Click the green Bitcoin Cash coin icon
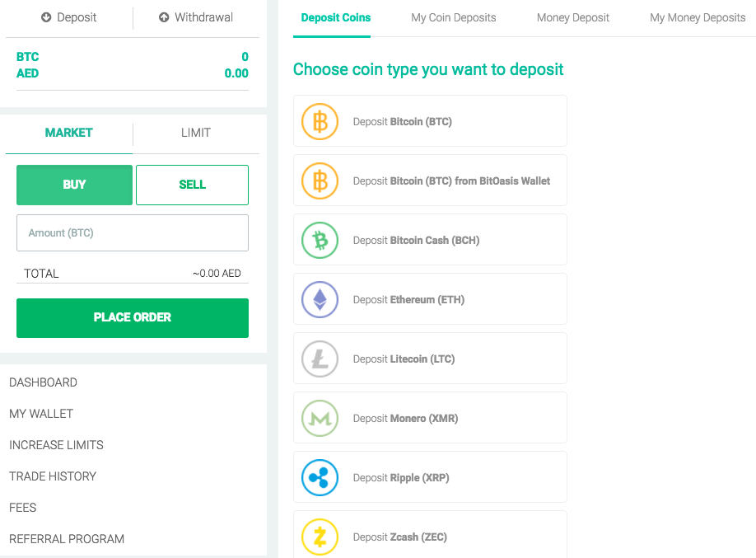Screen dimensions: 756x558 320,241
